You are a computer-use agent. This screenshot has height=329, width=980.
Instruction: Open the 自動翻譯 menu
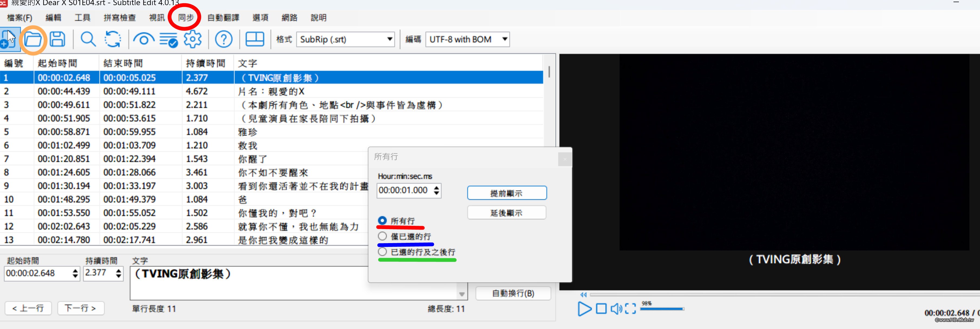pyautogui.click(x=223, y=18)
